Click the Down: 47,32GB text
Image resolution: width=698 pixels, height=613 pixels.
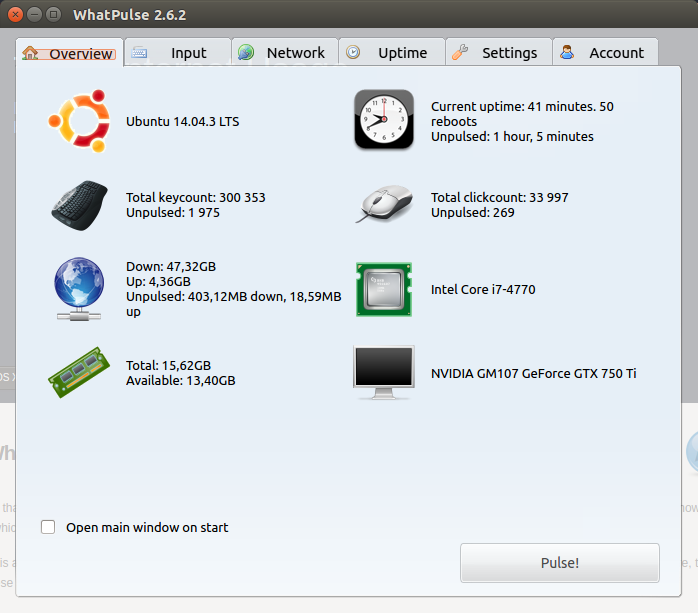click(x=171, y=266)
